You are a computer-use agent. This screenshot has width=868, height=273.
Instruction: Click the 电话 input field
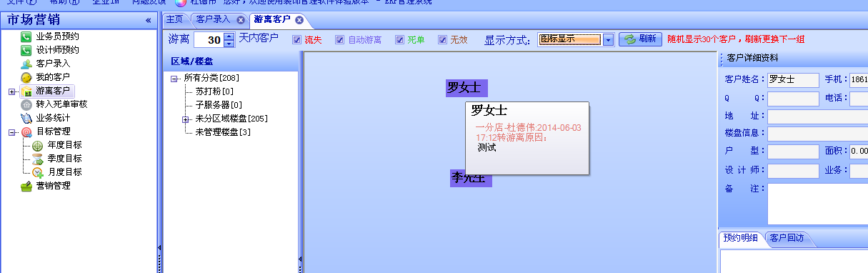(858, 98)
